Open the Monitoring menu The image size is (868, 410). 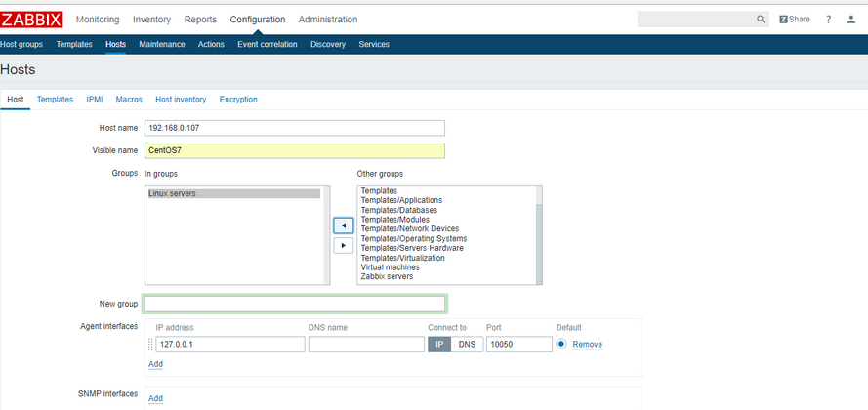[x=98, y=20]
